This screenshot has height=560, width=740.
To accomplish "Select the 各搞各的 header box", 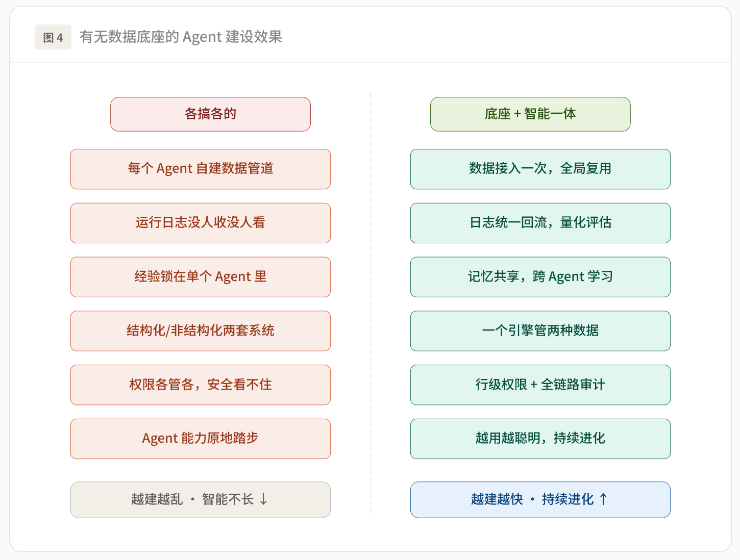I will 210,114.
